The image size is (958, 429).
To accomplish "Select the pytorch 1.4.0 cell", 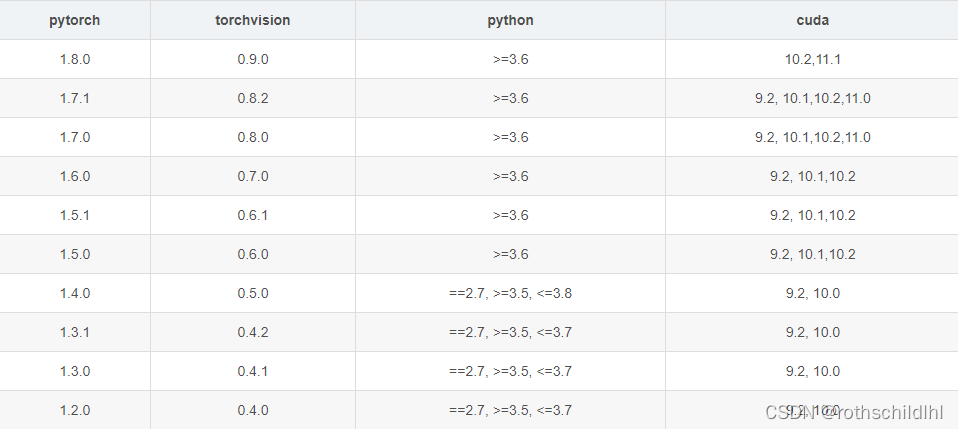I will coord(75,293).
